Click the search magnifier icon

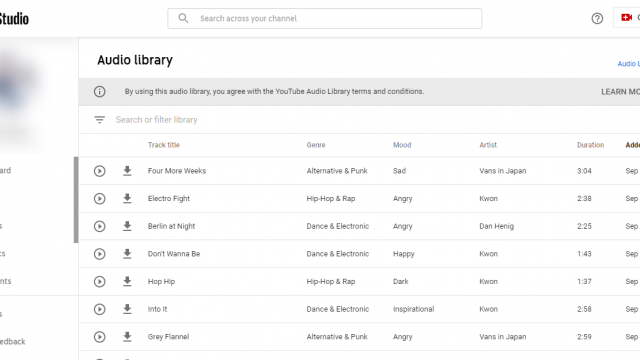183,18
